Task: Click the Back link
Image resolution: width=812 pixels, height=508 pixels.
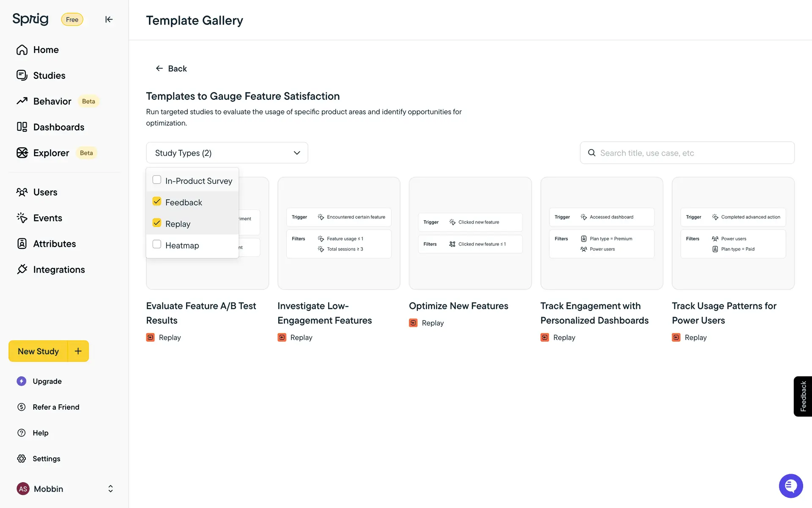Action: [x=171, y=69]
